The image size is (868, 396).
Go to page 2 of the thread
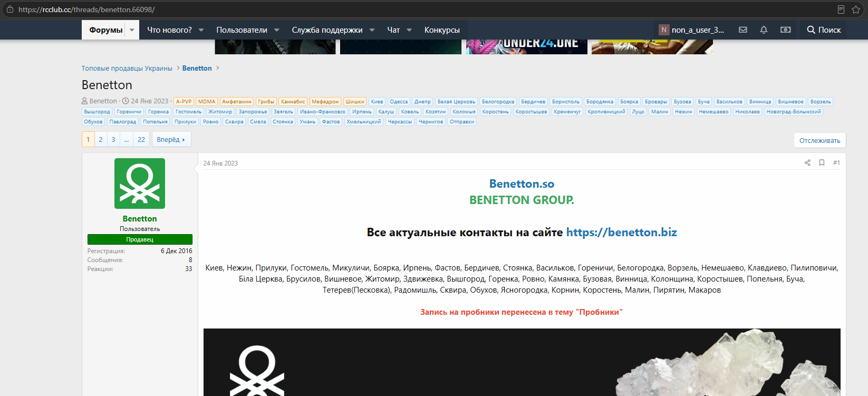pyautogui.click(x=101, y=140)
